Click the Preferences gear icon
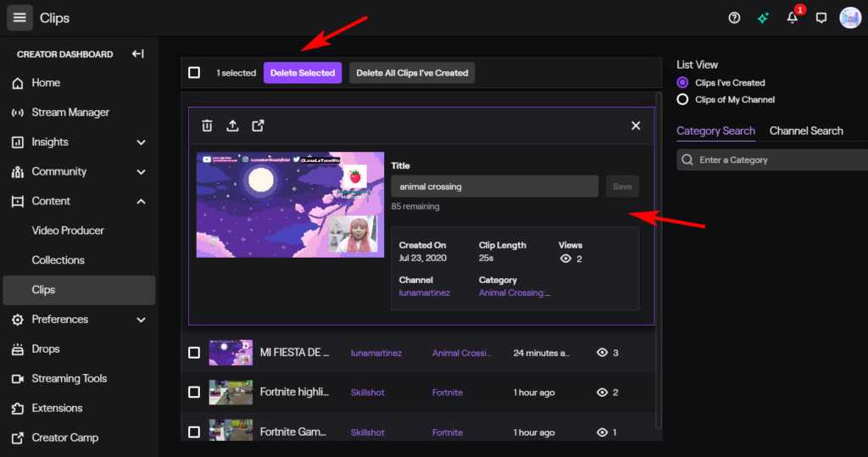This screenshot has width=868, height=457. [x=18, y=320]
